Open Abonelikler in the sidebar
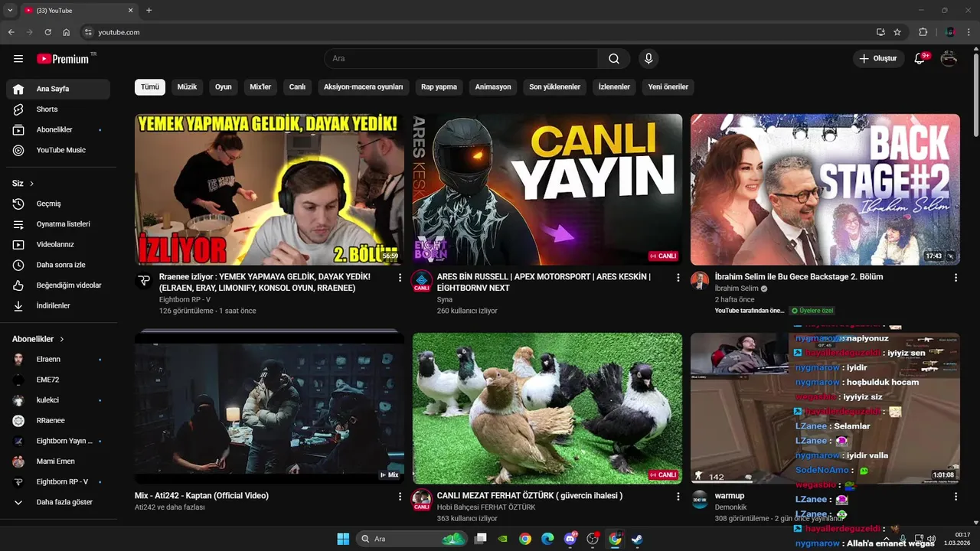The width and height of the screenshot is (980, 551). pos(58,130)
